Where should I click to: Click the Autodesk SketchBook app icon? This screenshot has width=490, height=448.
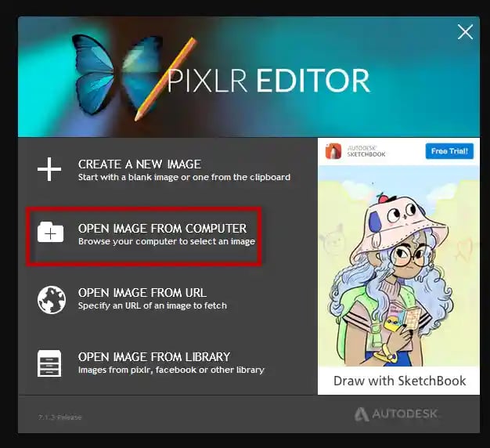[333, 151]
